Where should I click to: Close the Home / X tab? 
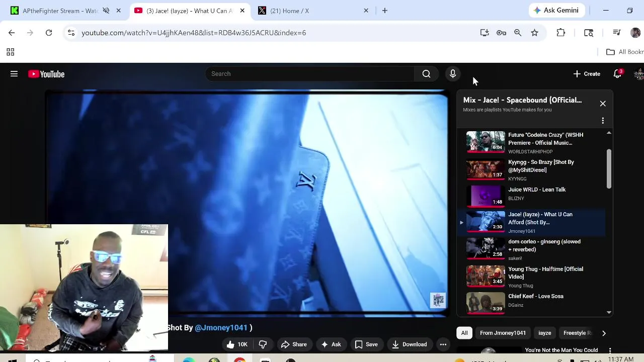[366, 11]
